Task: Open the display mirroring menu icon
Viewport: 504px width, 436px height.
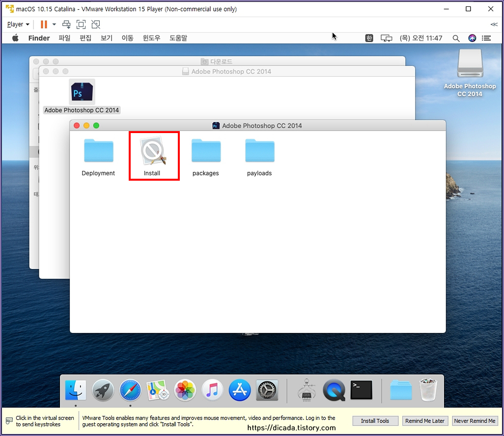Action: pyautogui.click(x=387, y=38)
